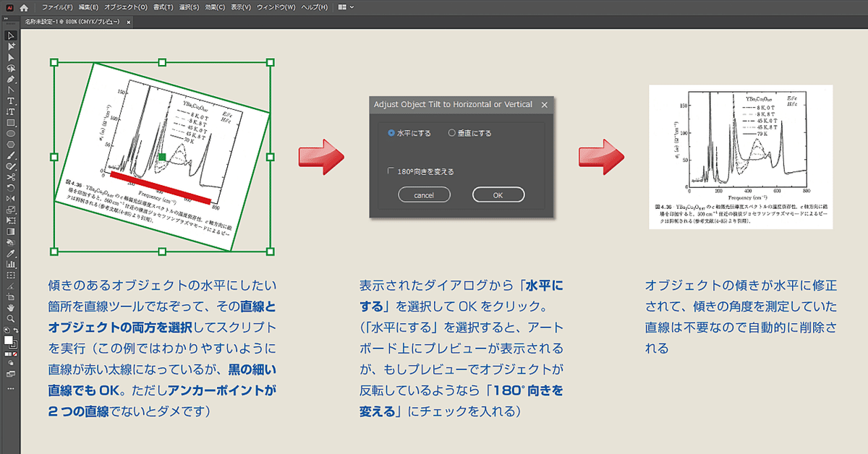The height and width of the screenshot is (454, 868).
Task: Select the Selection tool
Action: [10, 34]
